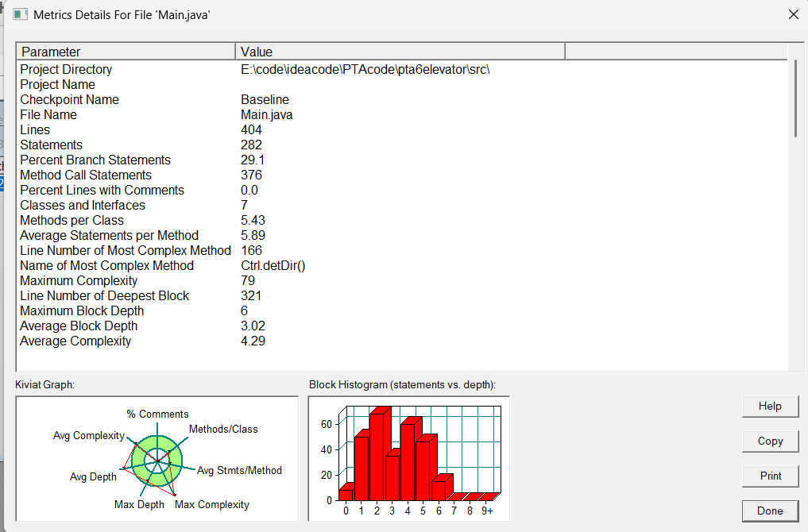Screen dimensions: 808x532
Task: Select Average Block Depth parameter
Action: point(79,326)
